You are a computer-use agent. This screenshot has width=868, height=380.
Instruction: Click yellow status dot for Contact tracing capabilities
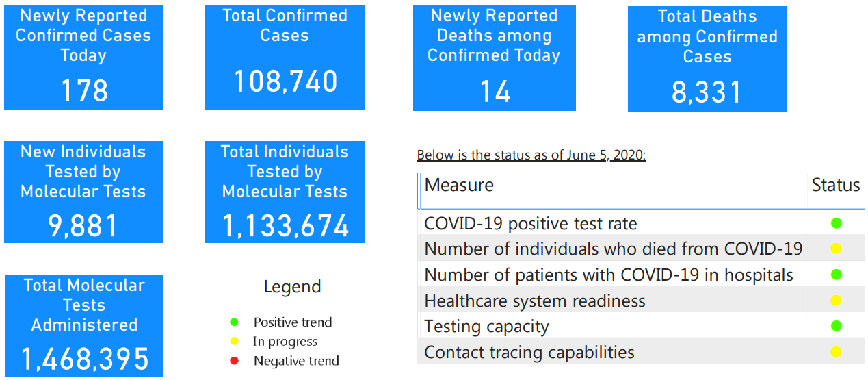point(836,352)
